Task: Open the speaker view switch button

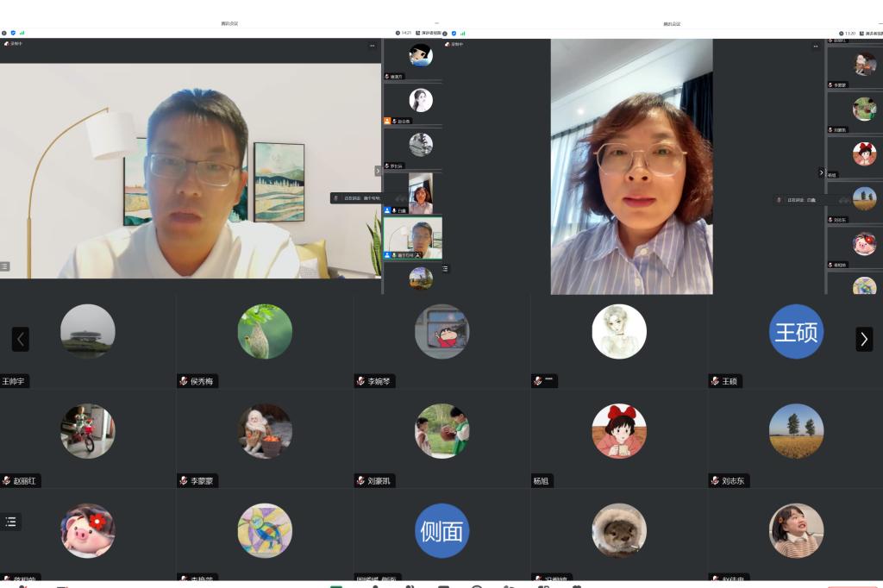Action: [x=428, y=33]
